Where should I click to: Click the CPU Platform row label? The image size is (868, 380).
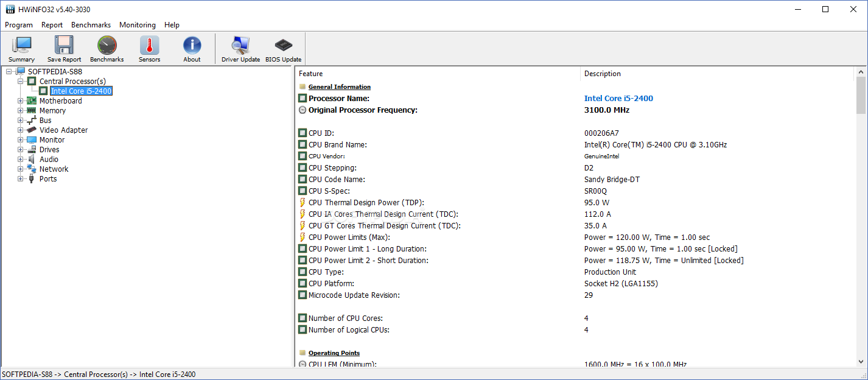(331, 283)
